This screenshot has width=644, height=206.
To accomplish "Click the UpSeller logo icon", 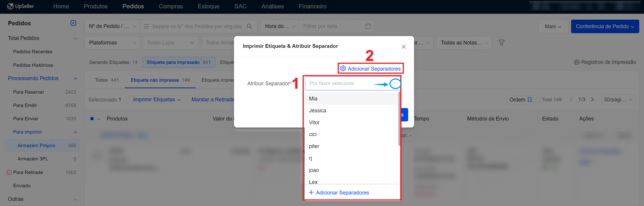I will (10, 6).
